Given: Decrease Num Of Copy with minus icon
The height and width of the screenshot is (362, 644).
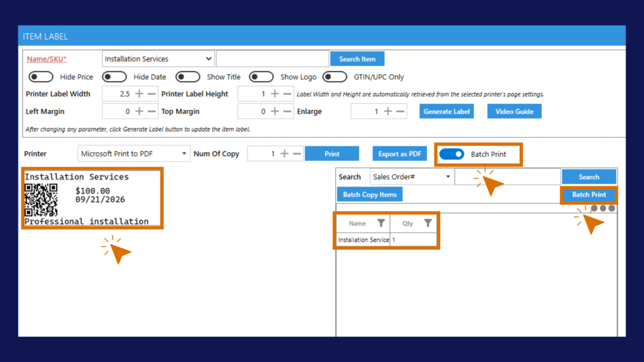Looking at the screenshot, I should point(297,154).
